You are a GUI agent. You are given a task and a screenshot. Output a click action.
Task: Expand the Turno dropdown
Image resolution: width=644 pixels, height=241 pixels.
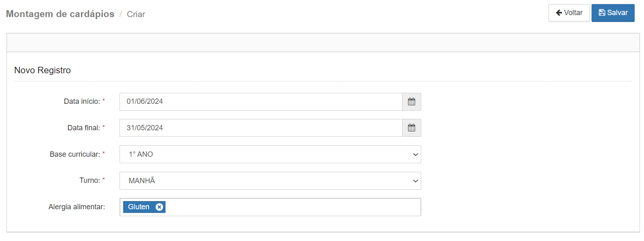270,181
